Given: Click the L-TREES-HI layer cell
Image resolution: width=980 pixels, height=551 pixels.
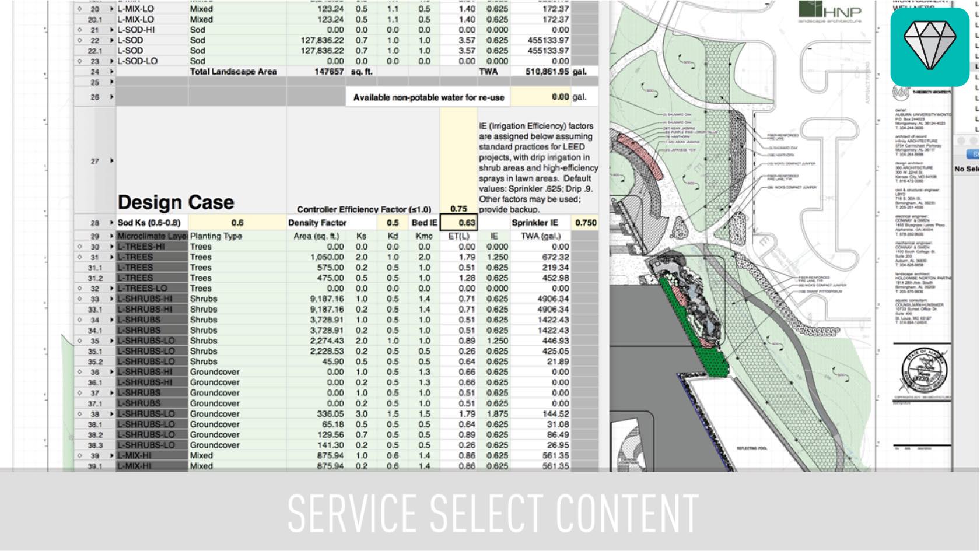Looking at the screenshot, I should pyautogui.click(x=152, y=247).
